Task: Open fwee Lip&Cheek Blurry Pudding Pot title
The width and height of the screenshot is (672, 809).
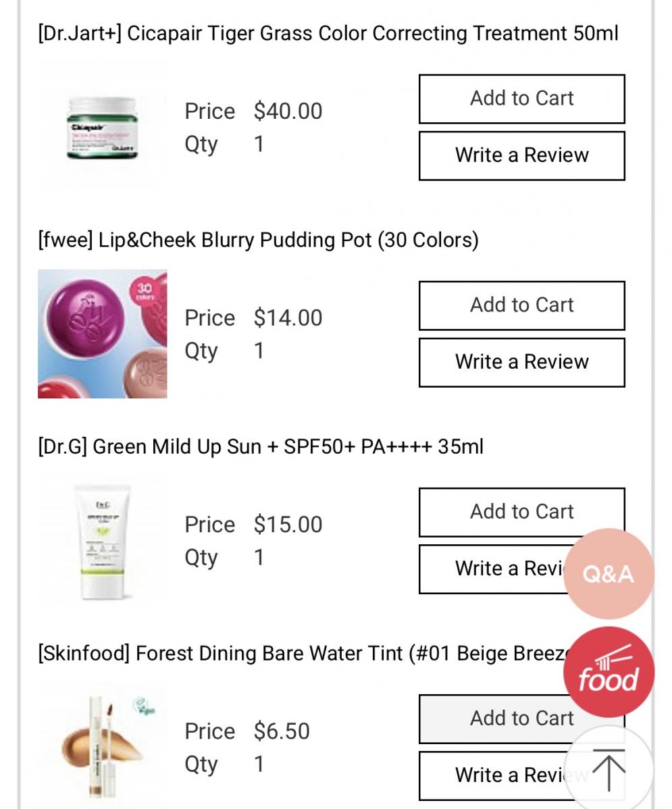Action: pos(258,240)
